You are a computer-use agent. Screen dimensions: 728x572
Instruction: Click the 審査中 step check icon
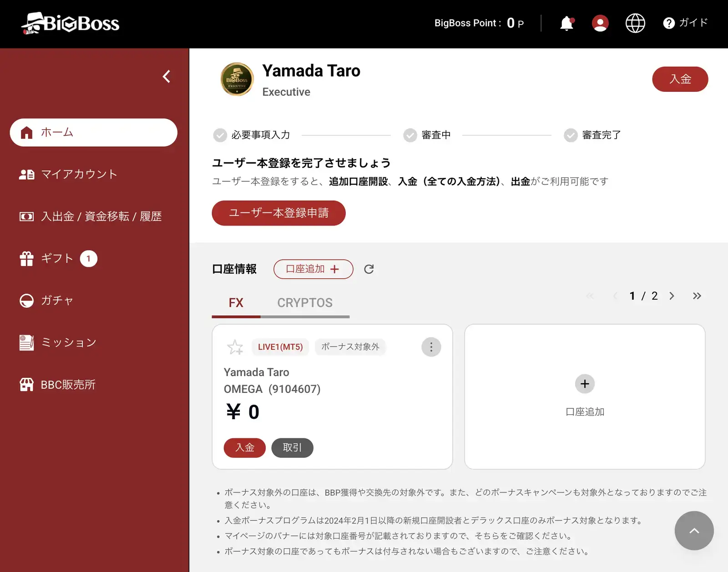[x=410, y=135]
